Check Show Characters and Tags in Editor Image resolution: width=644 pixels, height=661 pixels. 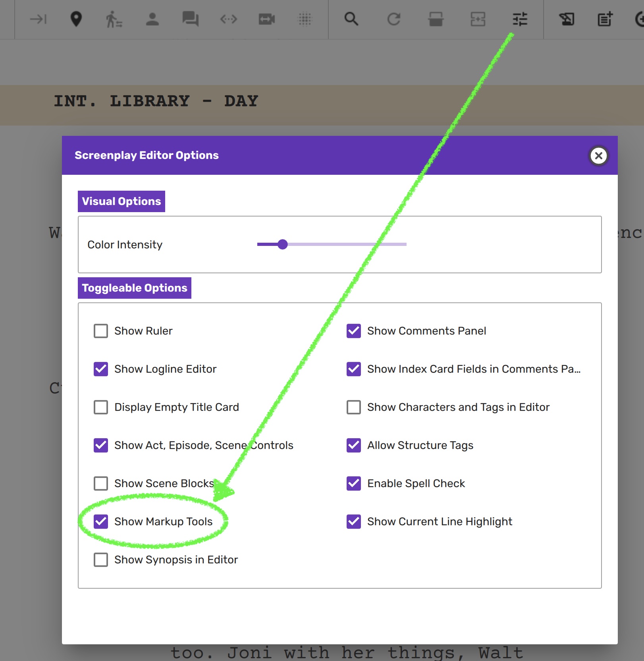click(x=354, y=407)
